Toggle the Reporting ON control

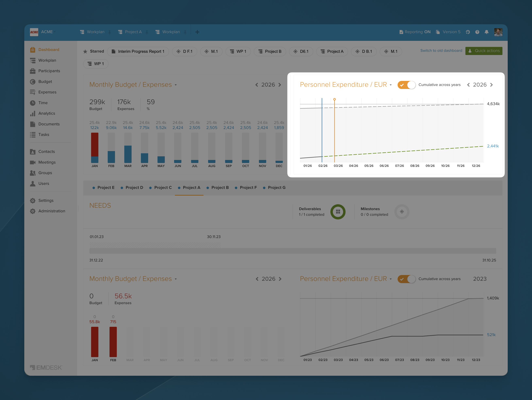coord(415,32)
